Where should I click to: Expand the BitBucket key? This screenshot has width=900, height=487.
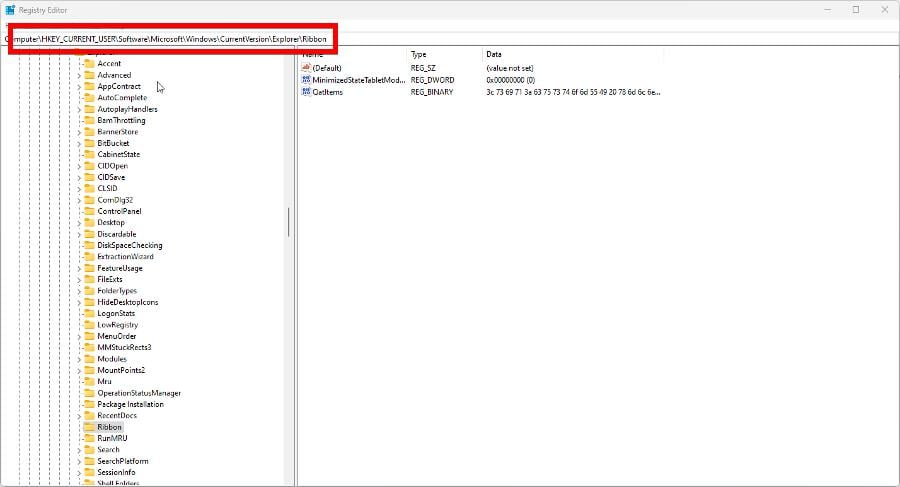click(x=79, y=144)
